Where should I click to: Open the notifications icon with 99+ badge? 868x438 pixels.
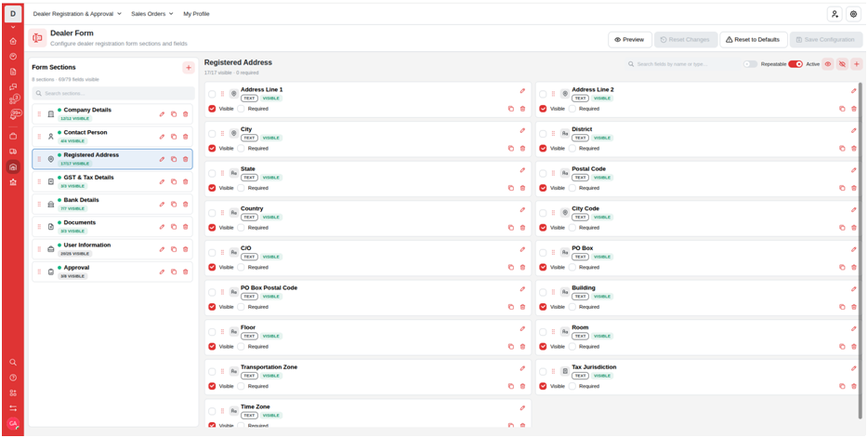point(14,114)
